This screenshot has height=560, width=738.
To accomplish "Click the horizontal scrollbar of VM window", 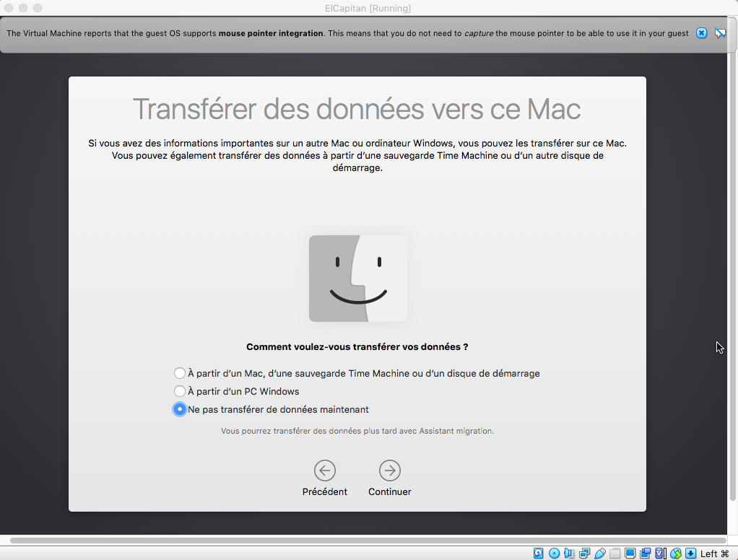I will tap(368, 541).
